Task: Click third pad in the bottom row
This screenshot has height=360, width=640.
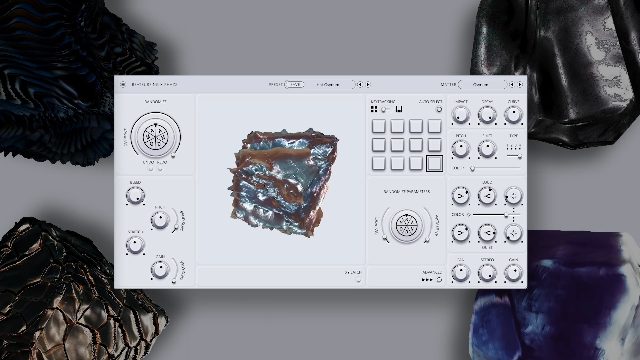Action: (x=416, y=163)
